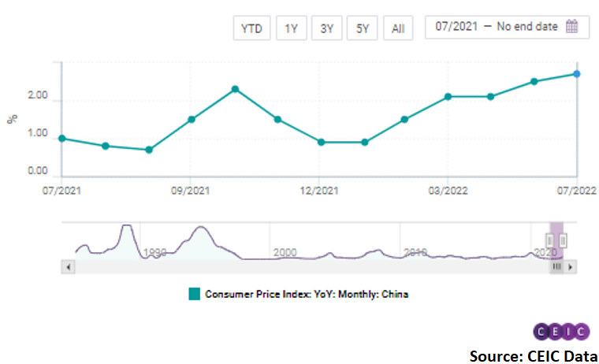Select the 07/2021 data point at 1.00

pos(62,138)
